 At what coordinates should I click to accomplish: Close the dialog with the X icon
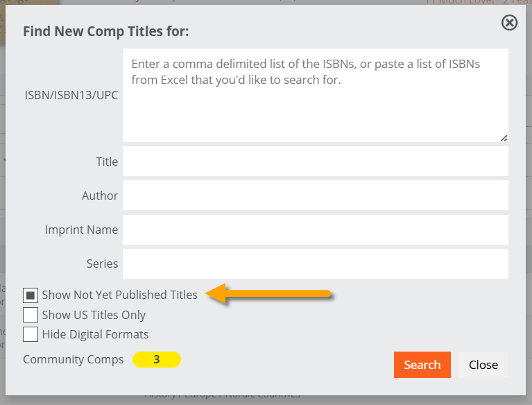pyautogui.click(x=509, y=23)
